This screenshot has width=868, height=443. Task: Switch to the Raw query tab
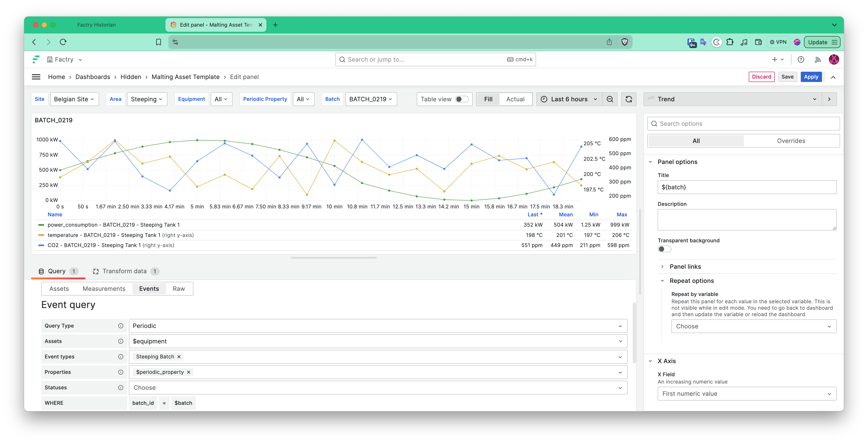click(x=179, y=288)
